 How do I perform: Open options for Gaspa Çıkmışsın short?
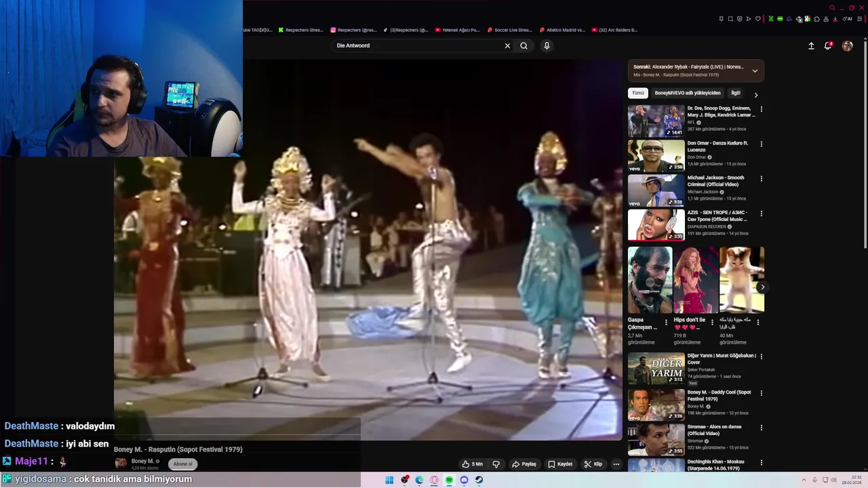666,322
